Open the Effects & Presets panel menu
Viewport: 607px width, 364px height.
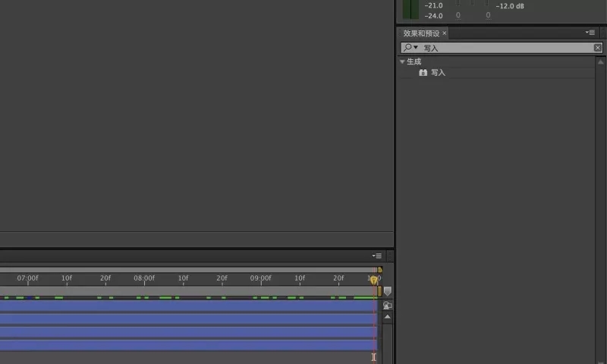[x=590, y=33]
